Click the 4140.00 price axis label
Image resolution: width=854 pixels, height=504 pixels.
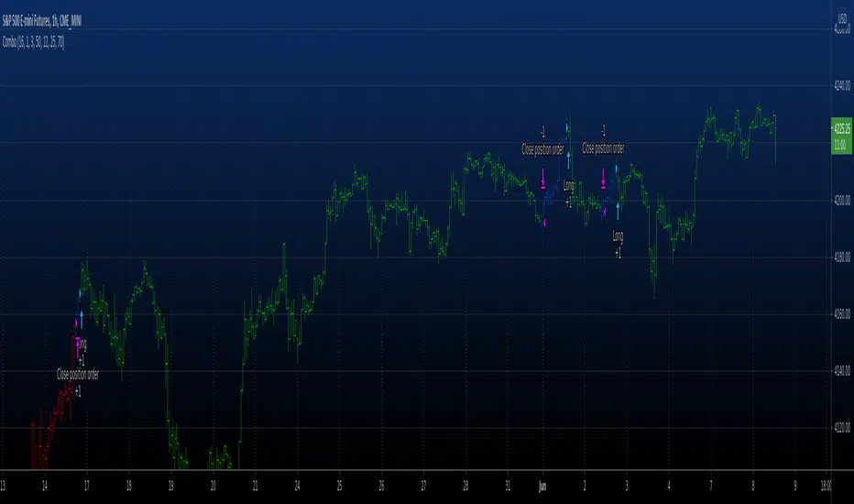tap(842, 371)
